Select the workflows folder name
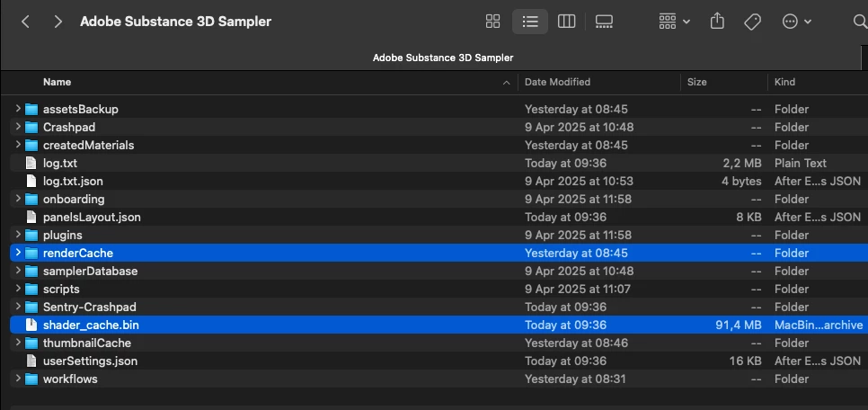Image resolution: width=868 pixels, height=410 pixels. (x=70, y=379)
